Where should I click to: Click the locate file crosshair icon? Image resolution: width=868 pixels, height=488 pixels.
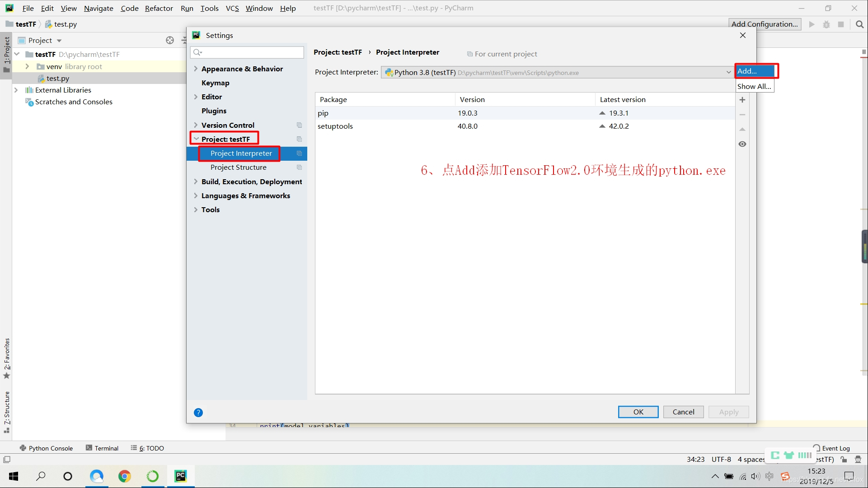(x=170, y=40)
